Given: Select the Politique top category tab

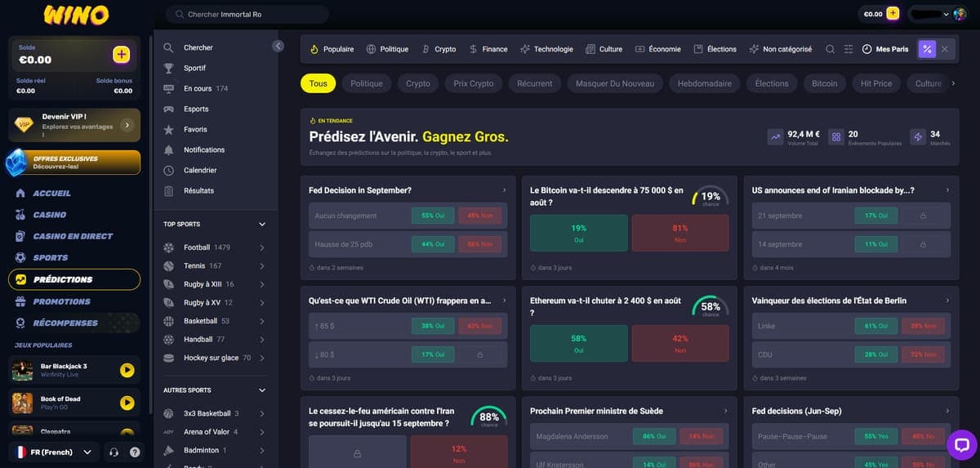Looking at the screenshot, I should (387, 49).
